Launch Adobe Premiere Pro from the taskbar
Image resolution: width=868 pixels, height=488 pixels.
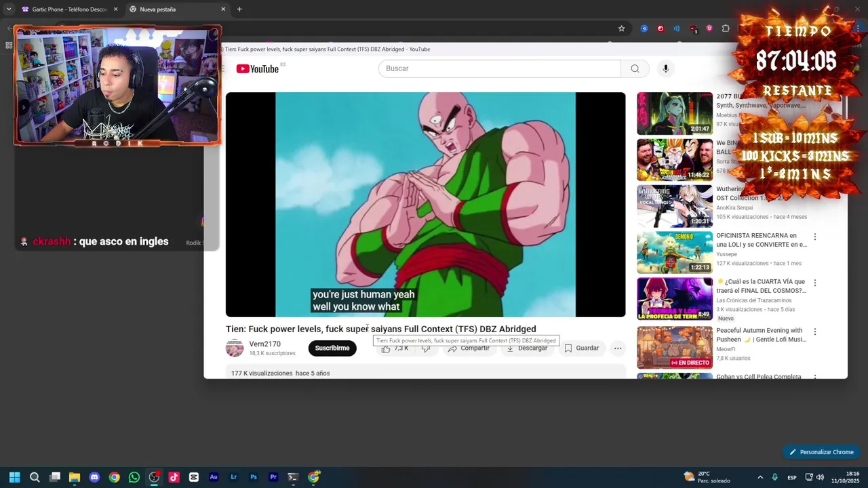[x=273, y=477]
